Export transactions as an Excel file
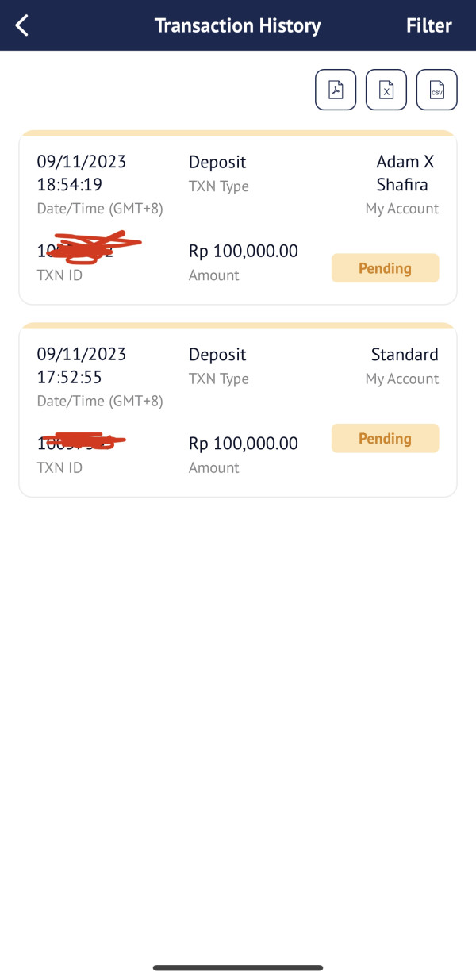Screen dimensions: 476x980 pos(386,90)
